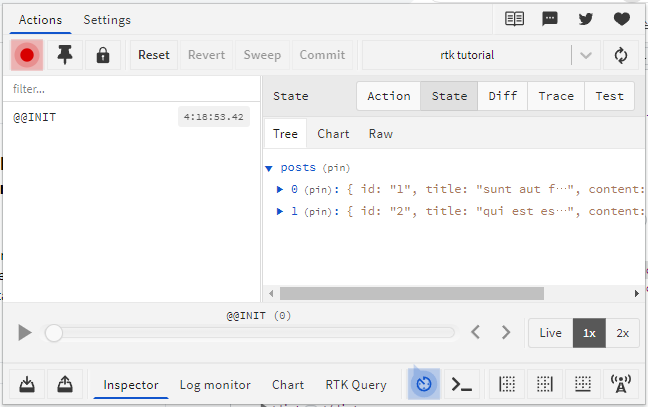
Task: Collapse the posts tree node
Action: pyautogui.click(x=269, y=168)
